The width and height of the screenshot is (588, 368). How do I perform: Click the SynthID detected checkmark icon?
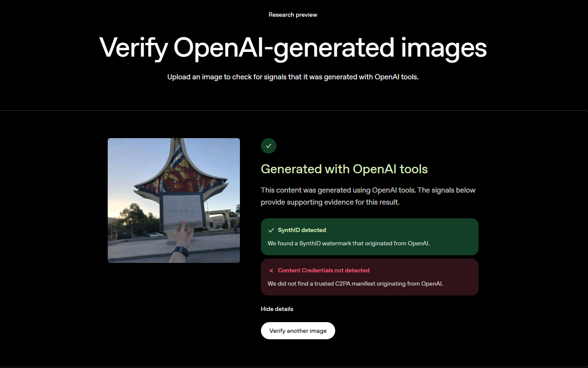(271, 230)
